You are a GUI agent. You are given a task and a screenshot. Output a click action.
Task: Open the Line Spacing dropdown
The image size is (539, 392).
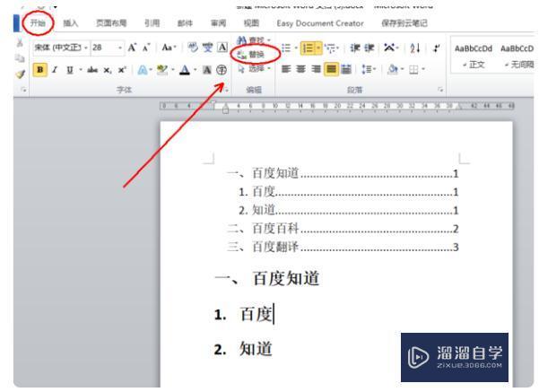pyautogui.click(x=369, y=69)
